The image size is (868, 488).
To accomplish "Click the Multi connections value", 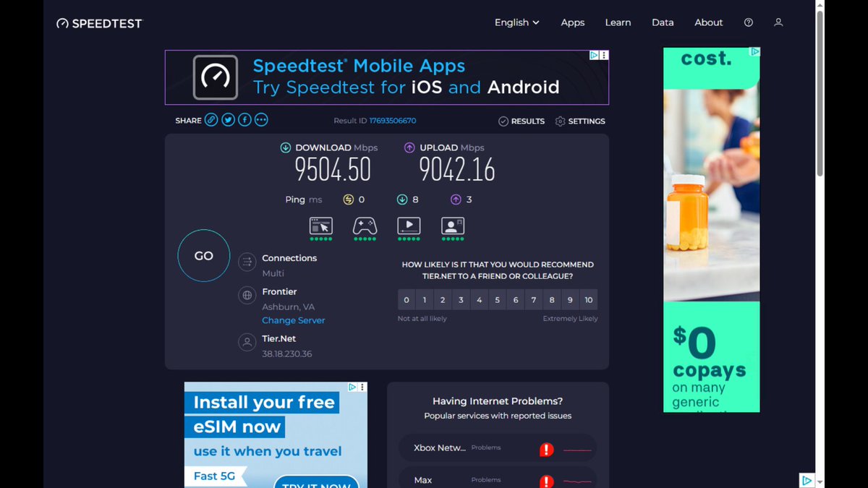I will click(273, 273).
